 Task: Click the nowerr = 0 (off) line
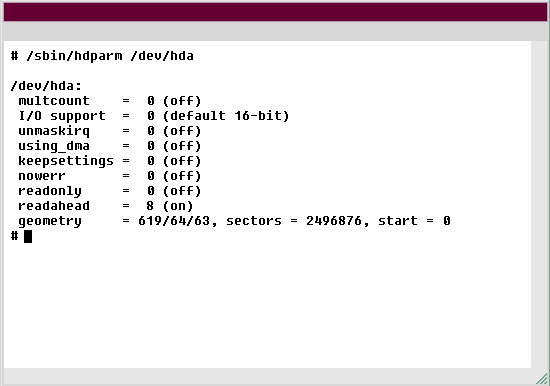click(109, 175)
